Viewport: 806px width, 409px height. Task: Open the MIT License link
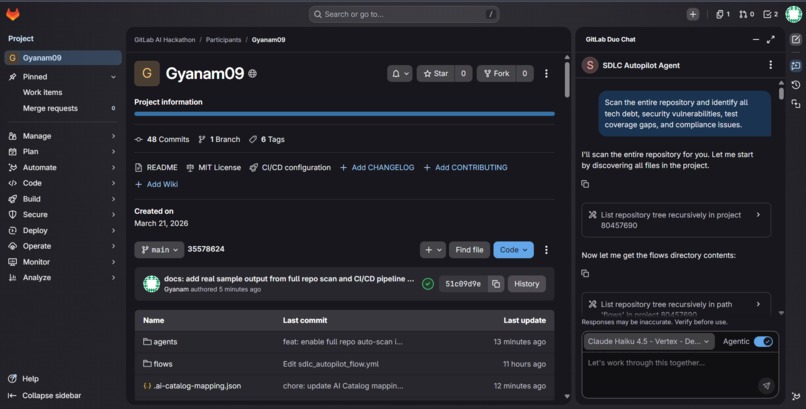click(213, 168)
